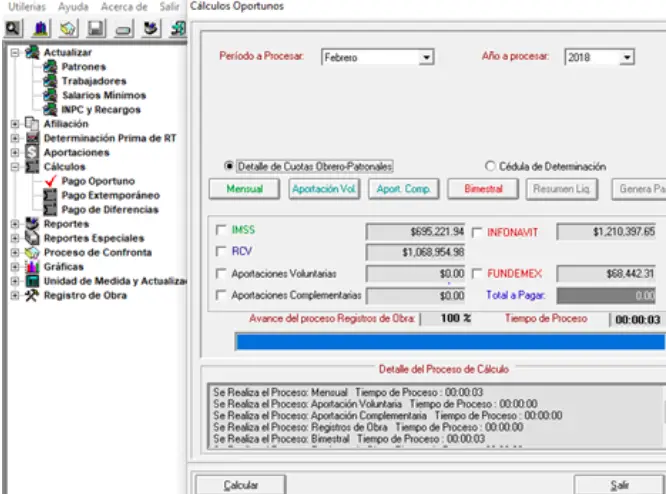Screen dimensions: 666x494
Task: Check the FUNDEMEX checkbox
Action: (477, 273)
